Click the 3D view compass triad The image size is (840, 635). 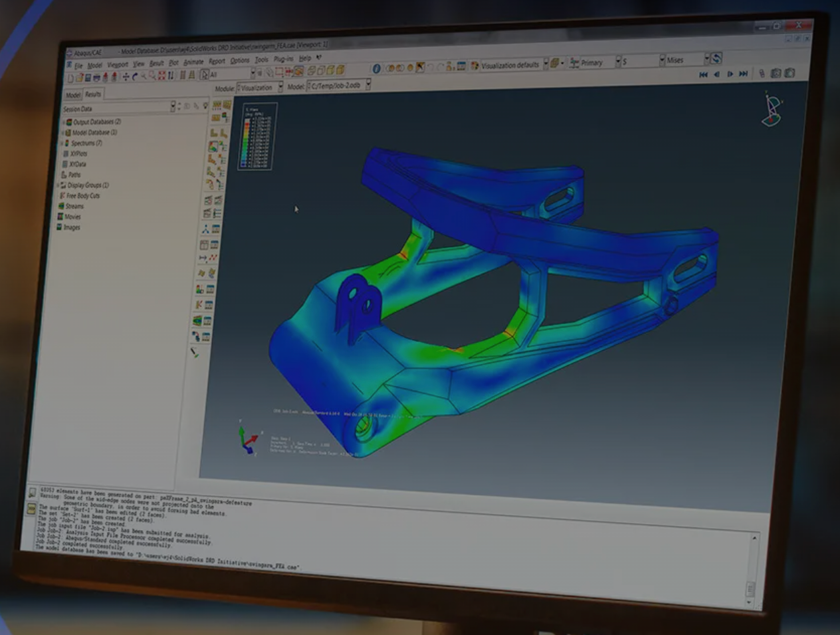pyautogui.click(x=772, y=110)
